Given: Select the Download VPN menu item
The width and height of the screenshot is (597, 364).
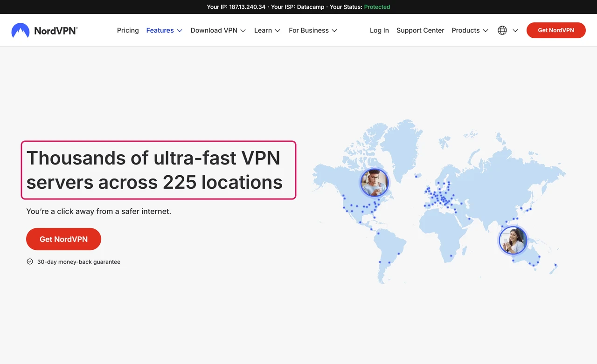Looking at the screenshot, I should click(x=214, y=30).
